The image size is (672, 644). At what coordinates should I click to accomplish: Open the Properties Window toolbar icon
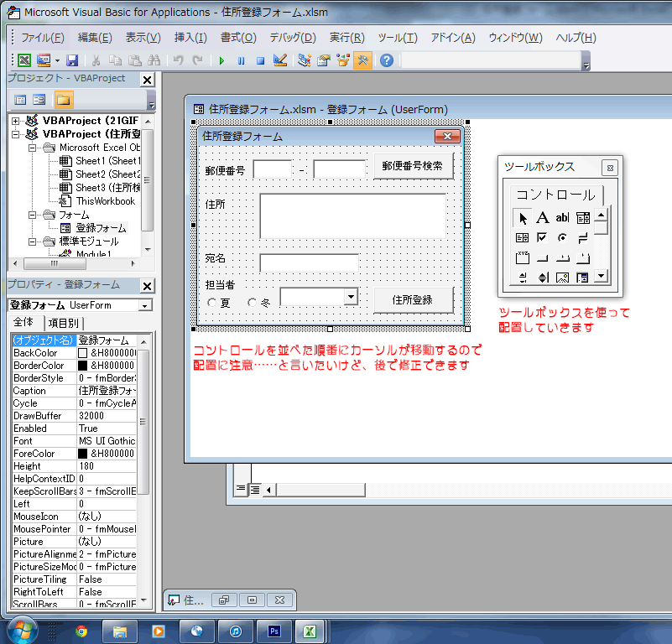(x=324, y=60)
